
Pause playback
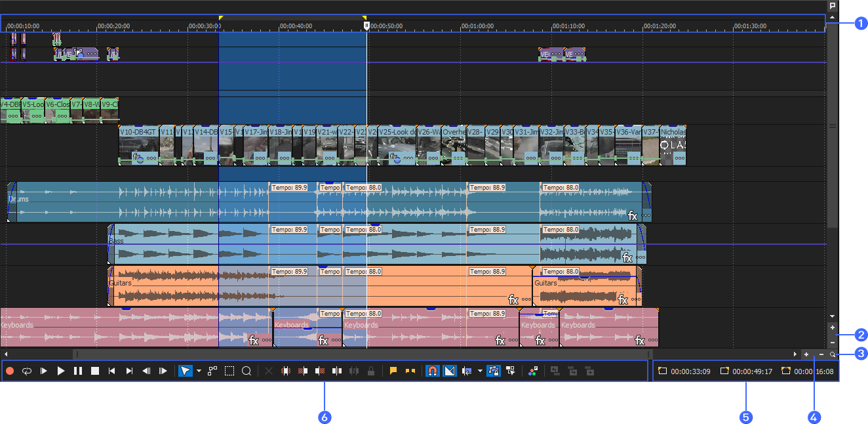(x=78, y=371)
